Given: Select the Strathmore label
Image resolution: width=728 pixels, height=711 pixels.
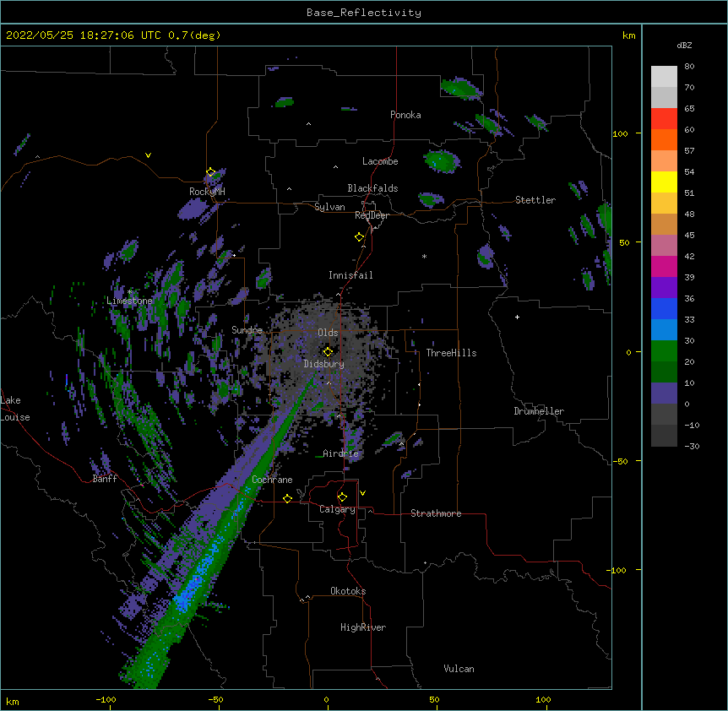Looking at the screenshot, I should (436, 513).
